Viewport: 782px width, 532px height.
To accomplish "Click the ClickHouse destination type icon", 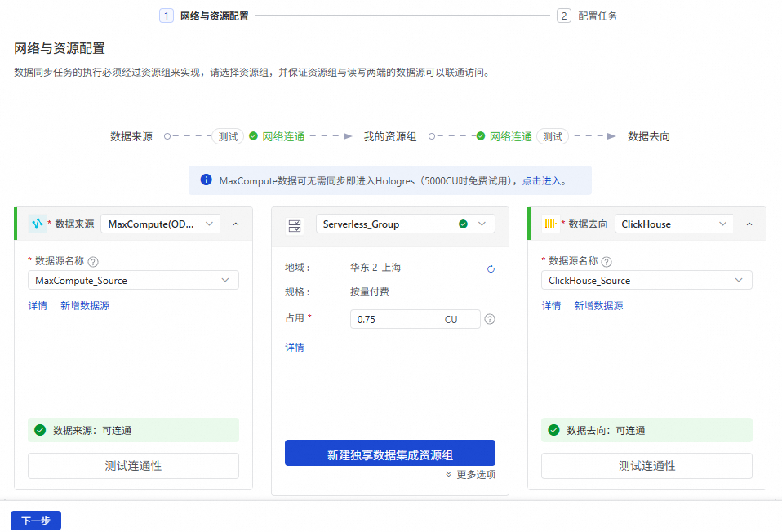I will pyautogui.click(x=550, y=224).
